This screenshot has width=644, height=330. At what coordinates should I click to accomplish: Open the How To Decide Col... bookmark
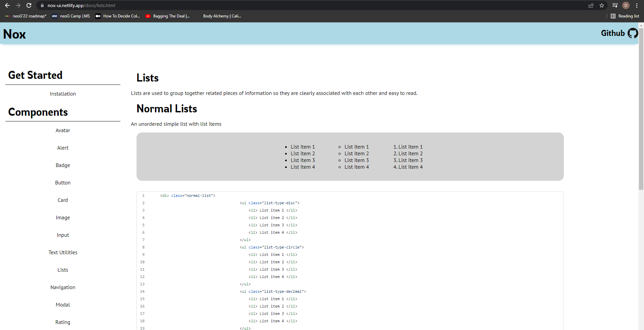[x=118, y=16]
